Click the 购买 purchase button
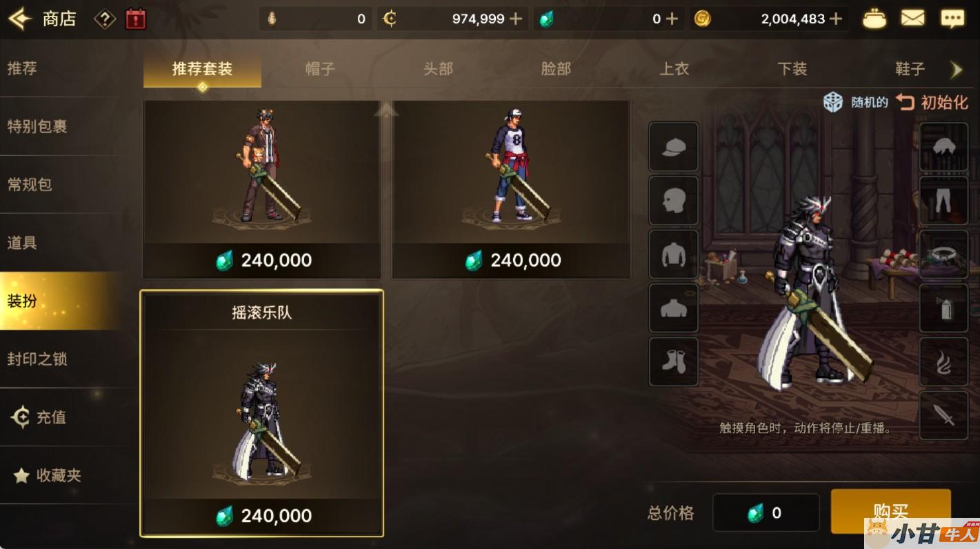This screenshot has height=549, width=980. click(890, 512)
